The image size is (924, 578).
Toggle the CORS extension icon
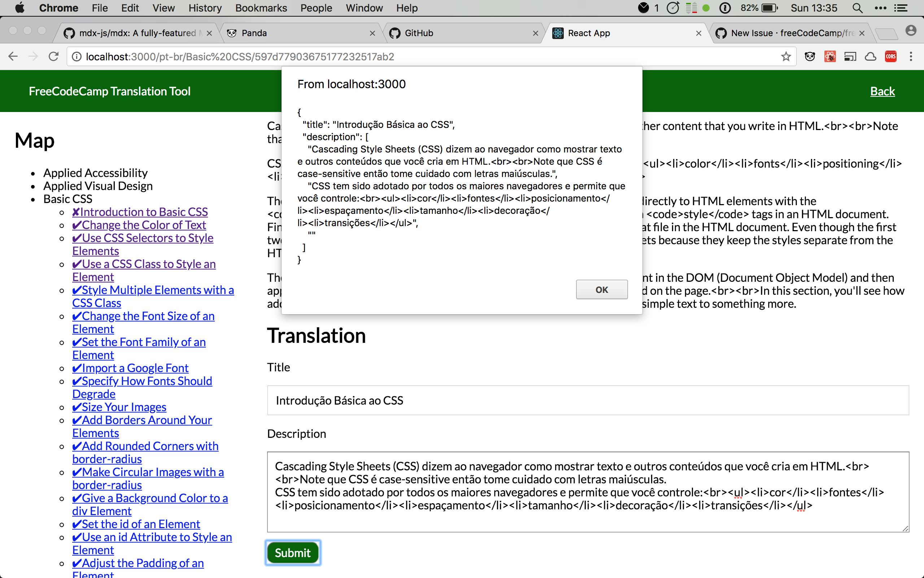click(x=891, y=57)
